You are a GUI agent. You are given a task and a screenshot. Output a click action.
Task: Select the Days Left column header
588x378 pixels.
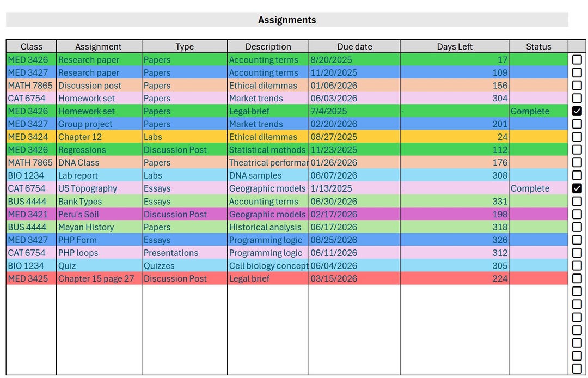455,46
